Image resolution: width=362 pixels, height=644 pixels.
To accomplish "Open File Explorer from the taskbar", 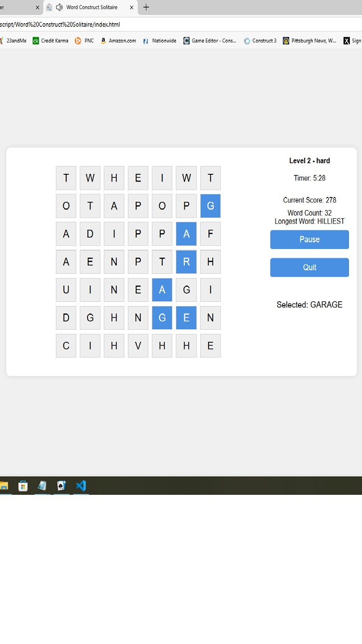I will pyautogui.click(x=4, y=486).
